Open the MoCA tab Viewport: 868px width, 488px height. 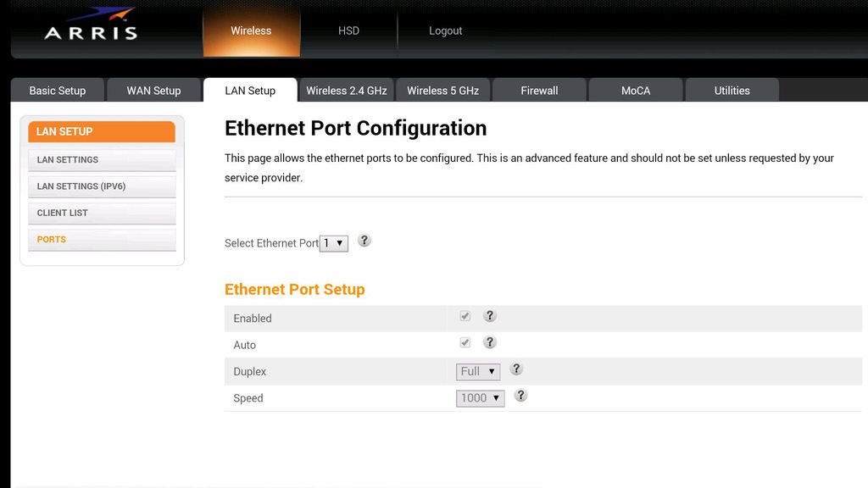click(x=636, y=90)
